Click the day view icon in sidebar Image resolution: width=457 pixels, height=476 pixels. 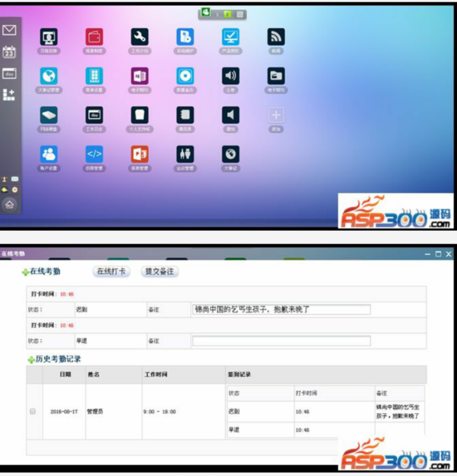[x=10, y=74]
